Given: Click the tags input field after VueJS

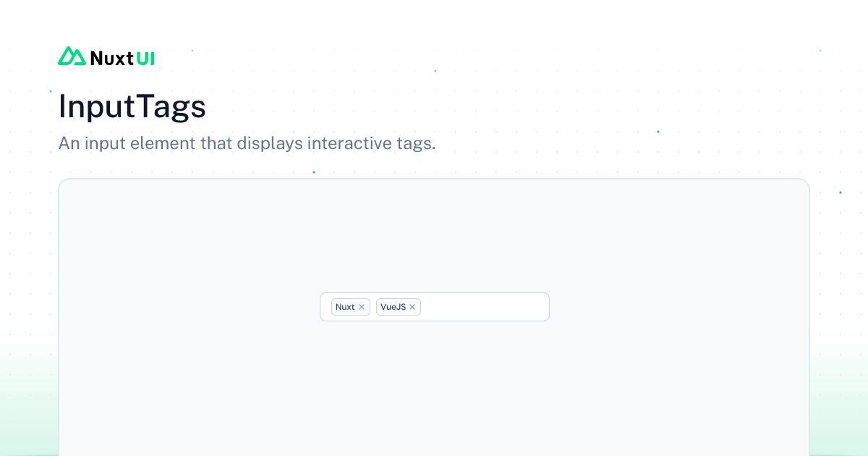Looking at the screenshot, I should point(483,307).
